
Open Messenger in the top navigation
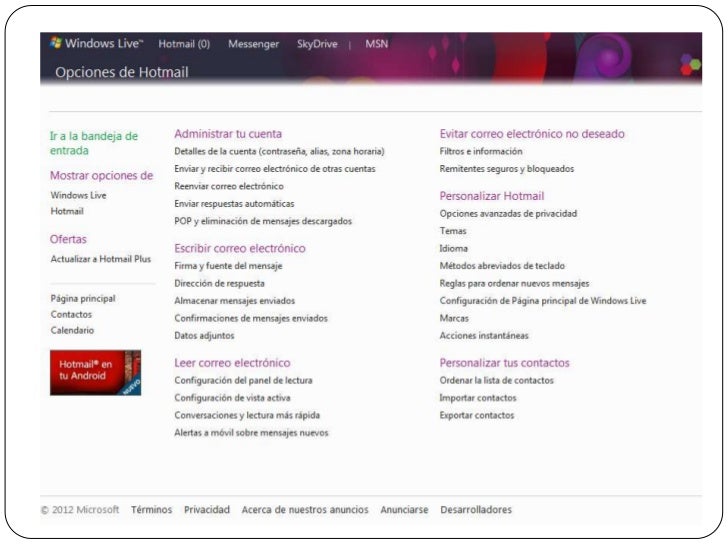click(x=254, y=44)
